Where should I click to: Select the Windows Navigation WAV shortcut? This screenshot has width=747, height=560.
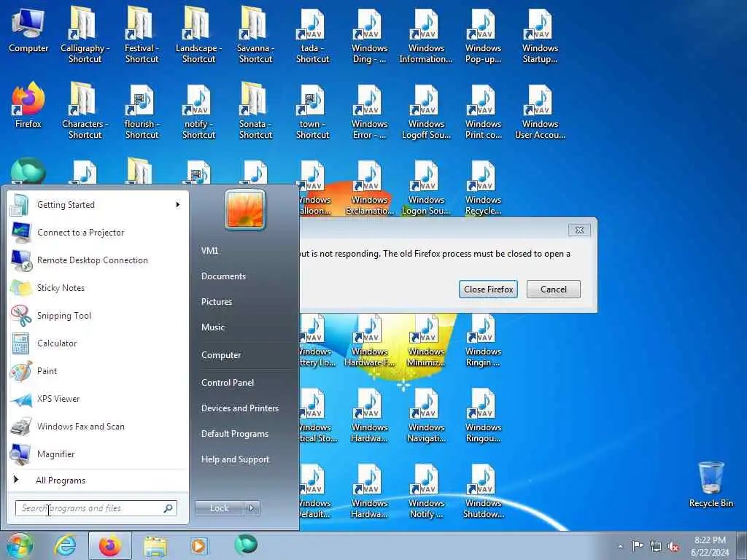tap(426, 415)
